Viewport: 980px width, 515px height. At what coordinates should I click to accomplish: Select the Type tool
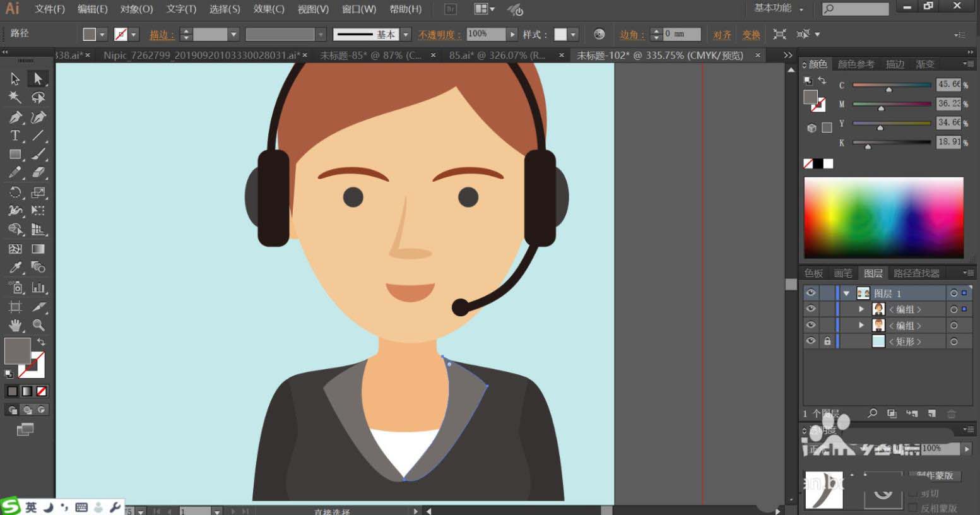coord(15,136)
